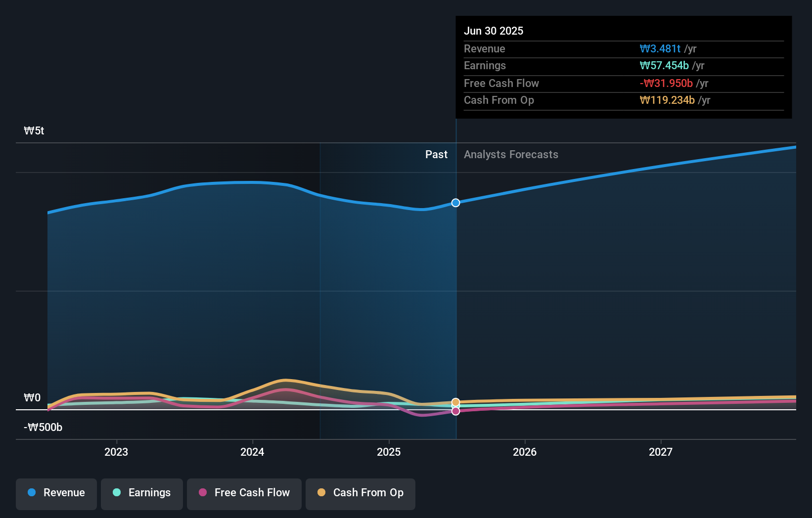Select the blue revenue marker on the chart
812x518 pixels.
click(x=455, y=203)
